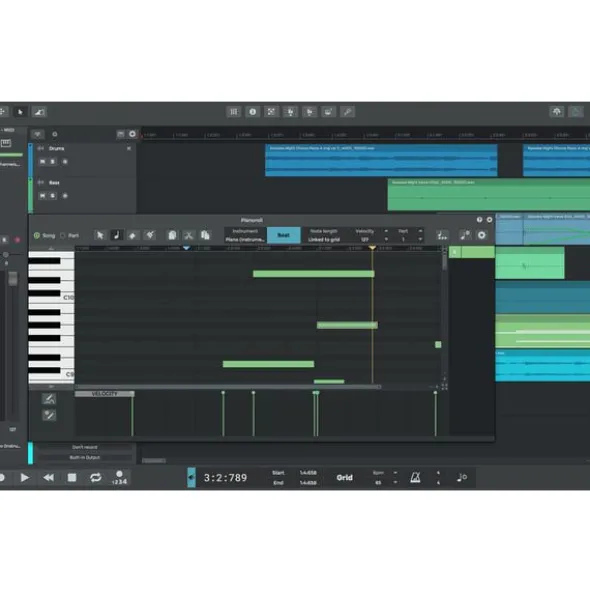Select the Song radio button

click(x=37, y=236)
